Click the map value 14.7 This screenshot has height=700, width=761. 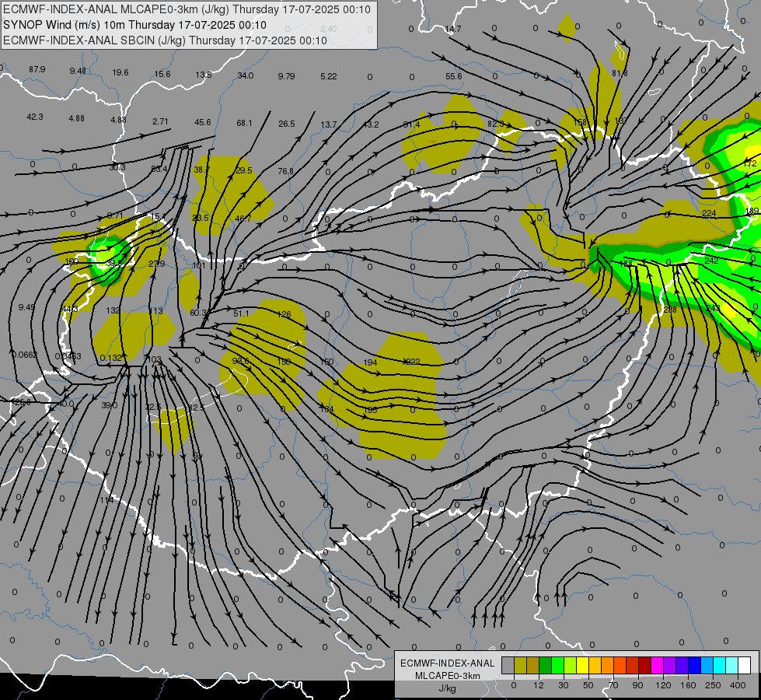[453, 29]
